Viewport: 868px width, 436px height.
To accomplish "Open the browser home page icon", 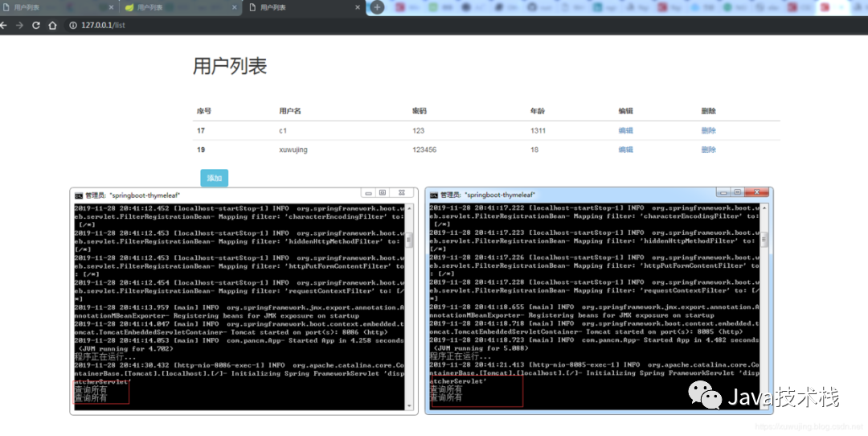I will pyautogui.click(x=52, y=26).
